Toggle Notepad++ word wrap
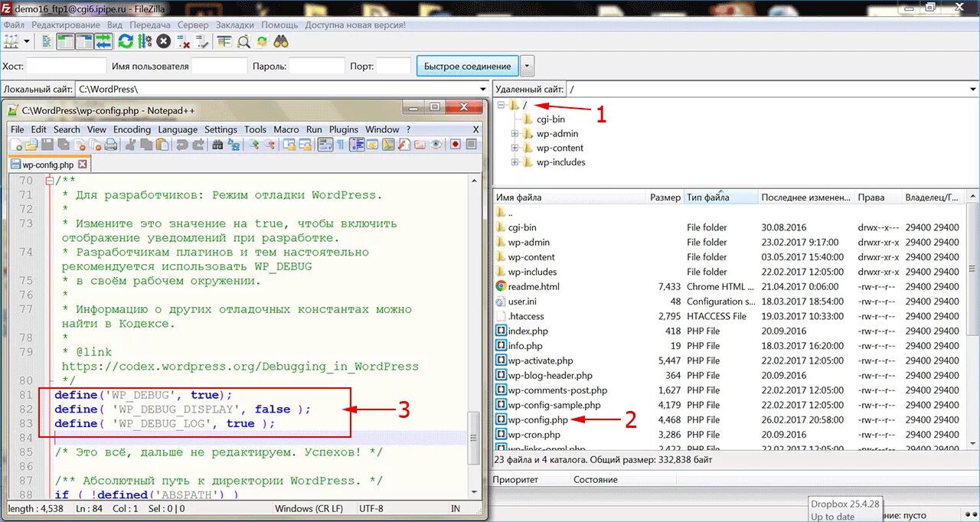The width and height of the screenshot is (980, 522). click(x=325, y=144)
